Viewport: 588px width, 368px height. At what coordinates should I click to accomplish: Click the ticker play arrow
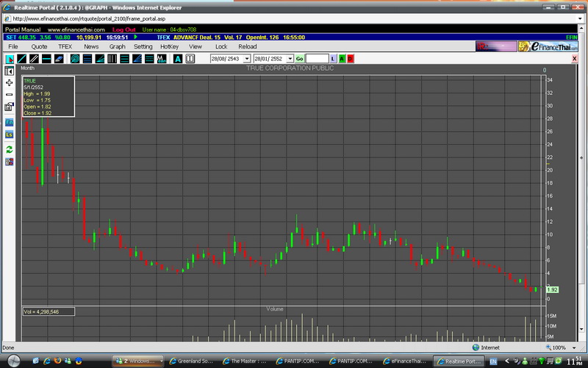[x=135, y=38]
